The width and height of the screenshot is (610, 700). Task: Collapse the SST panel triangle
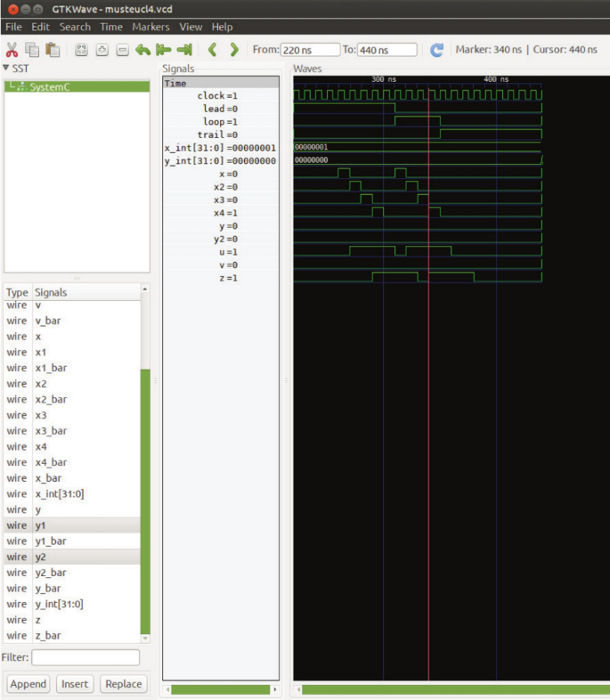6,68
